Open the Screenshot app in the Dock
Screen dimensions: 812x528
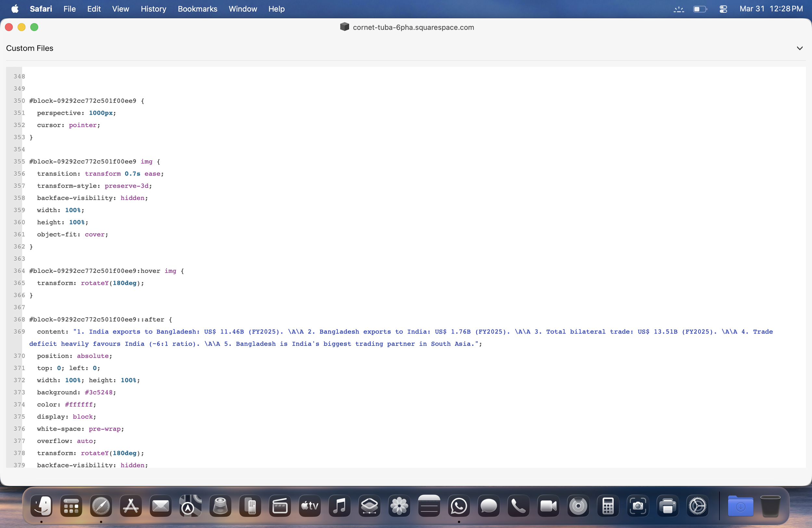(x=638, y=506)
